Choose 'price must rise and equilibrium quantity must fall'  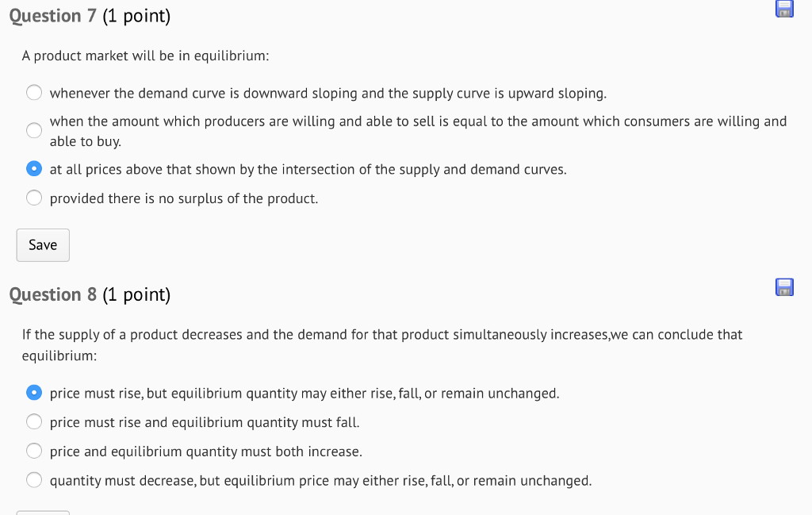(33, 421)
